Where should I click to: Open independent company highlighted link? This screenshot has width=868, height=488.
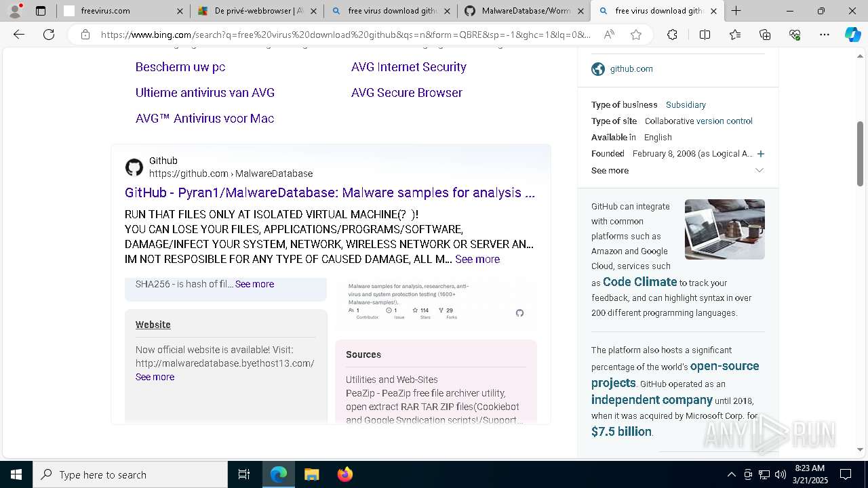pyautogui.click(x=652, y=400)
